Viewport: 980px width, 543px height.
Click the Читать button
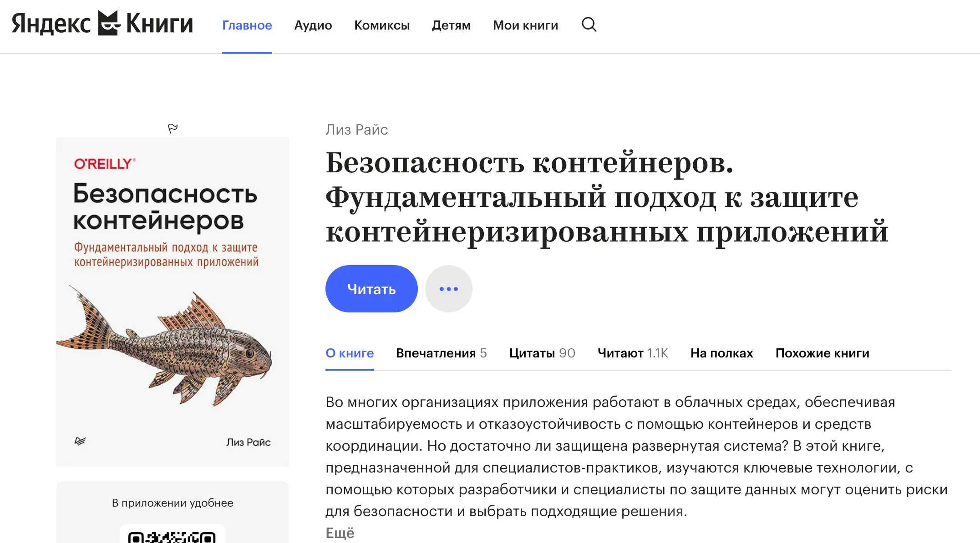tap(371, 289)
